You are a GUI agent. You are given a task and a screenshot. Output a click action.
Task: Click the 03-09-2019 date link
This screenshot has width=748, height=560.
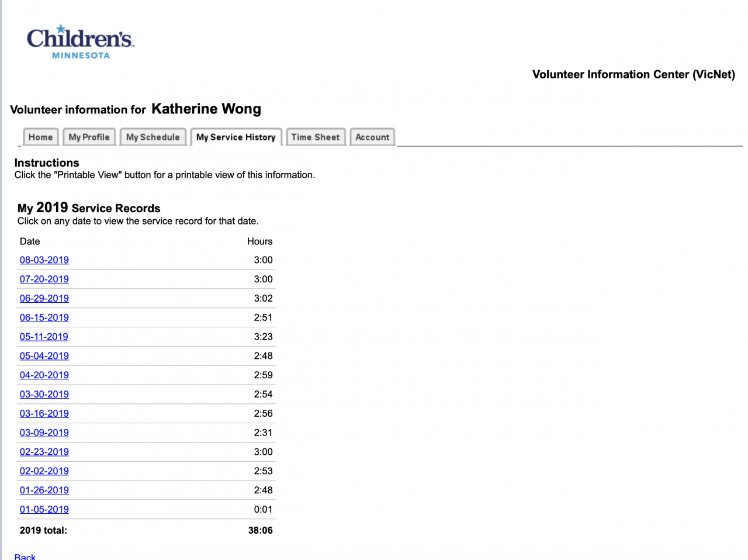coord(44,433)
